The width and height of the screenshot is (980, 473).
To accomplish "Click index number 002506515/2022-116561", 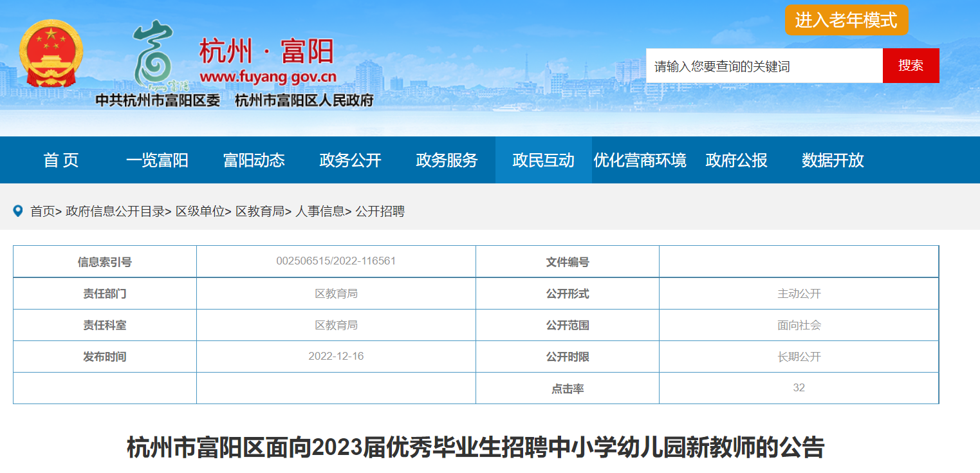I will click(336, 261).
